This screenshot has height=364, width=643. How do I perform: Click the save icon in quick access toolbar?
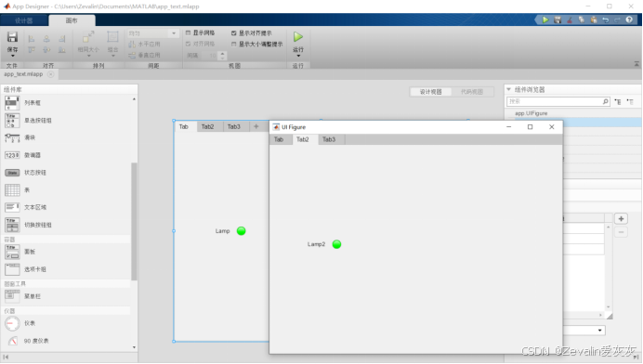tap(558, 19)
